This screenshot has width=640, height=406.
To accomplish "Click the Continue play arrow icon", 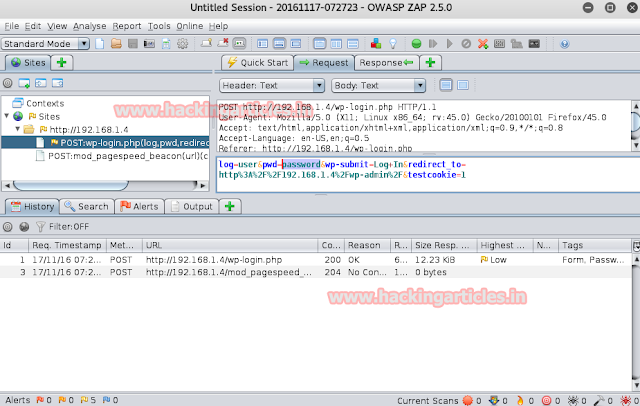I will [450, 44].
